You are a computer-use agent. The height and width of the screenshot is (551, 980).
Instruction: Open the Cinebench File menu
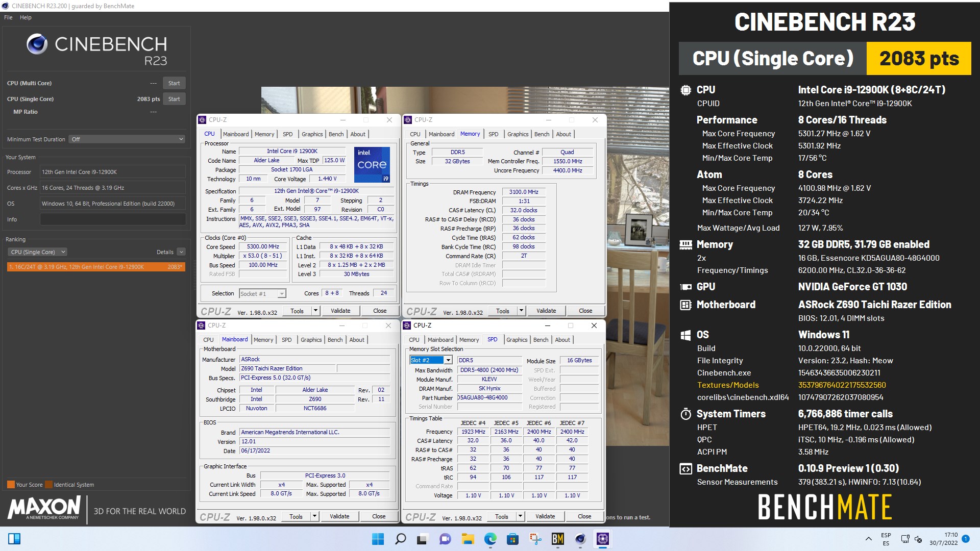tap(8, 17)
